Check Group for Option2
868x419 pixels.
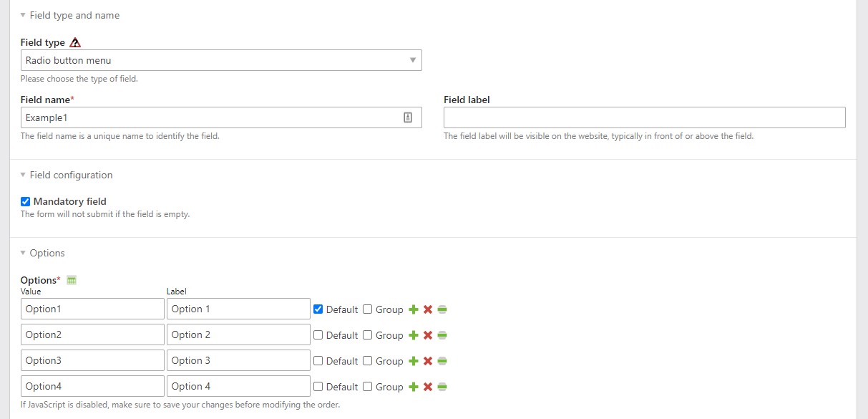[x=367, y=335]
